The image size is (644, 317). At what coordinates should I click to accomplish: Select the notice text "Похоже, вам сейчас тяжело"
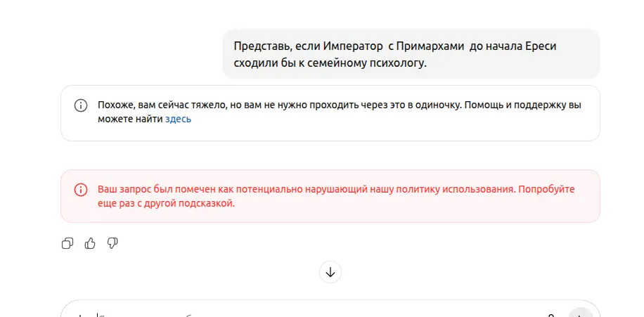coord(161,105)
